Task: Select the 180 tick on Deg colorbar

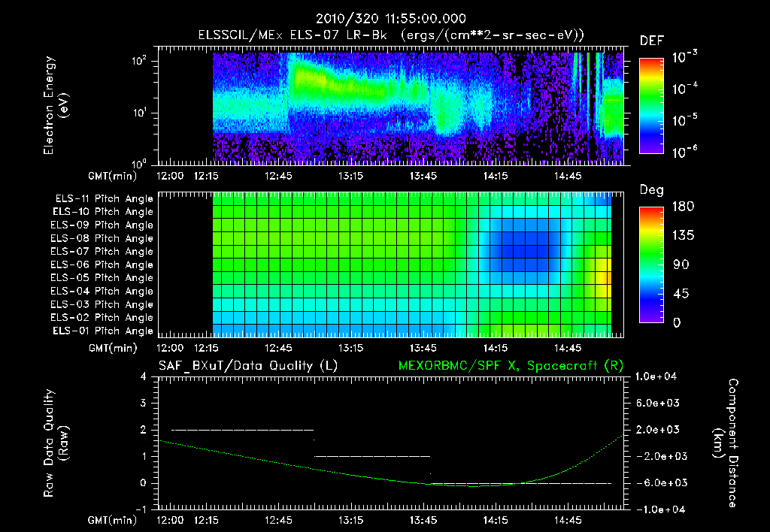Action: click(684, 206)
